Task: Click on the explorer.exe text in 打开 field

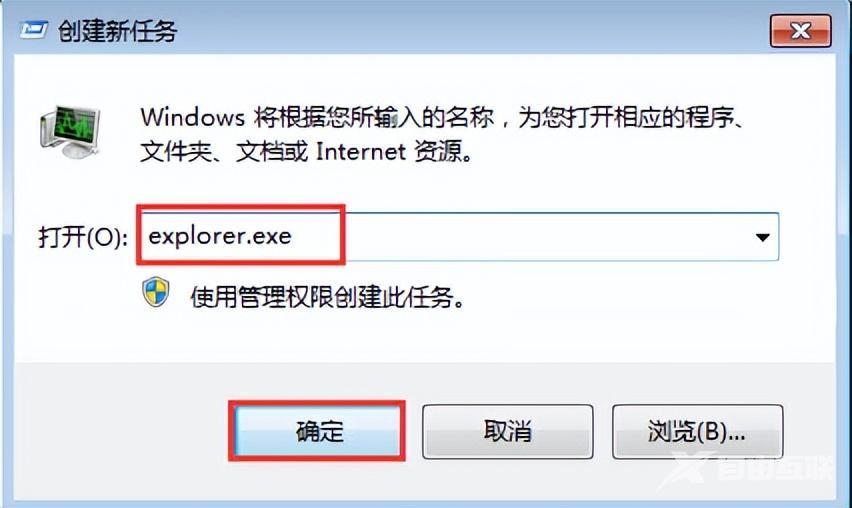Action: 220,236
